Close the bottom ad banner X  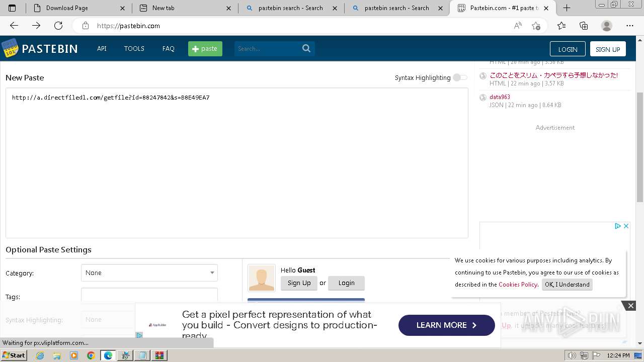tap(630, 305)
